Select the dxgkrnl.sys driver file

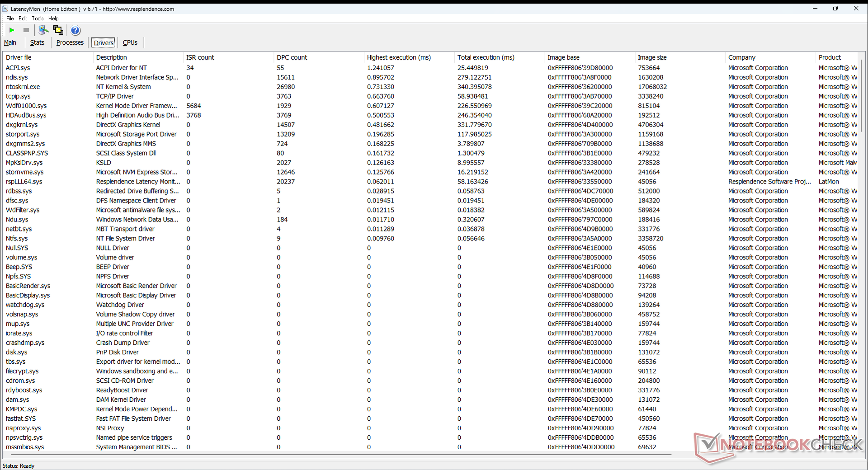22,125
